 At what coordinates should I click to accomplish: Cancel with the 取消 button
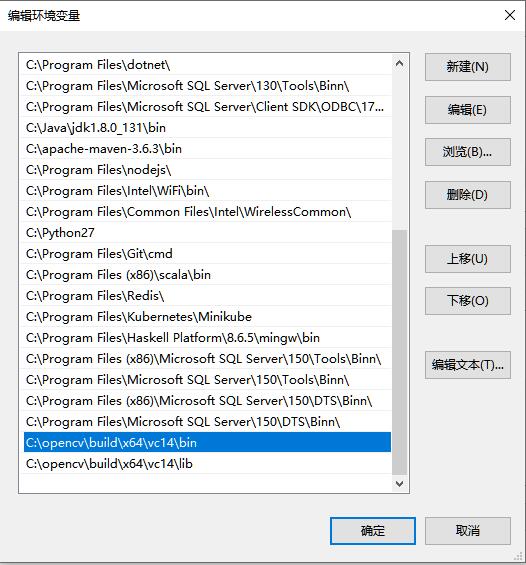tap(468, 531)
